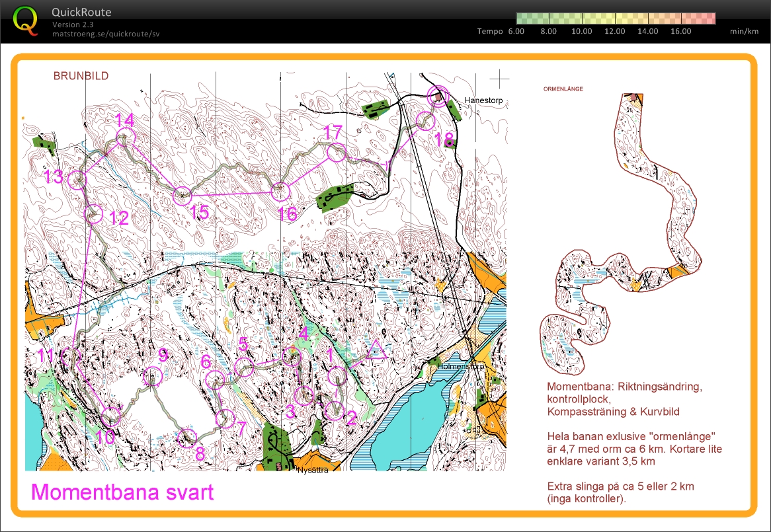Click the 'Kompassträning & Kurvbild' line
The image size is (771, 532).
coord(613,412)
